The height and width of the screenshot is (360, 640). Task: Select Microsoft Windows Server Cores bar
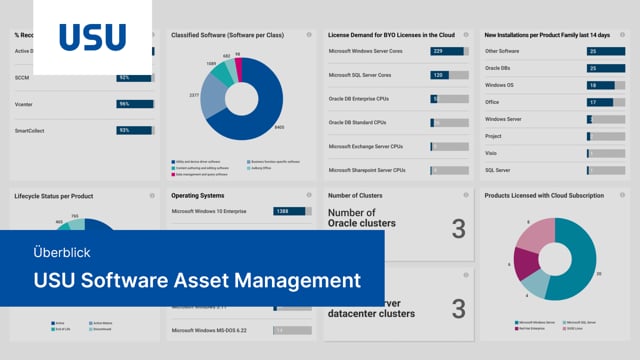pyautogui.click(x=449, y=51)
